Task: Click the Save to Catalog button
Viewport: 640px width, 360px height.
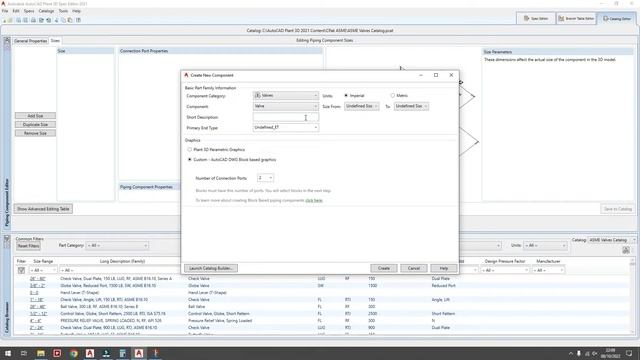Action: (x=618, y=209)
